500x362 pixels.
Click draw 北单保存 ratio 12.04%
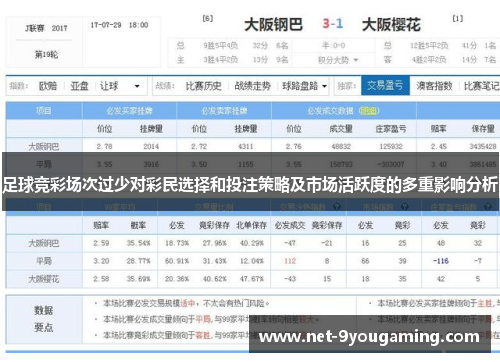point(252,261)
